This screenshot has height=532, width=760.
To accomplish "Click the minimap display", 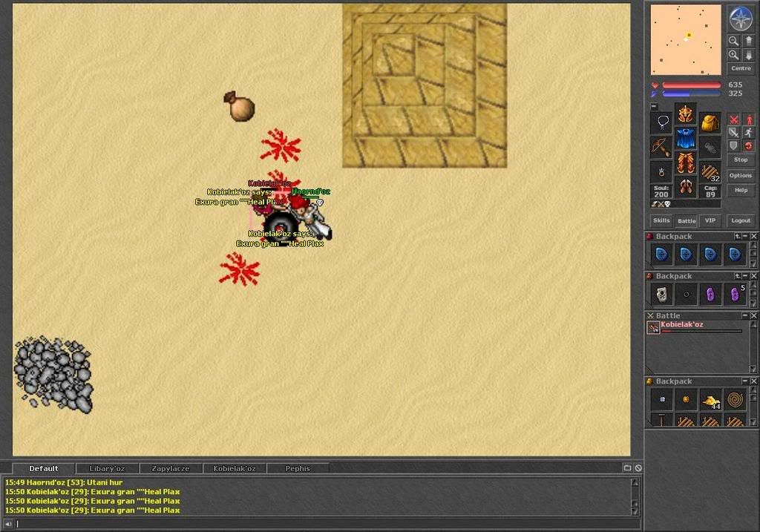I will [x=685, y=40].
